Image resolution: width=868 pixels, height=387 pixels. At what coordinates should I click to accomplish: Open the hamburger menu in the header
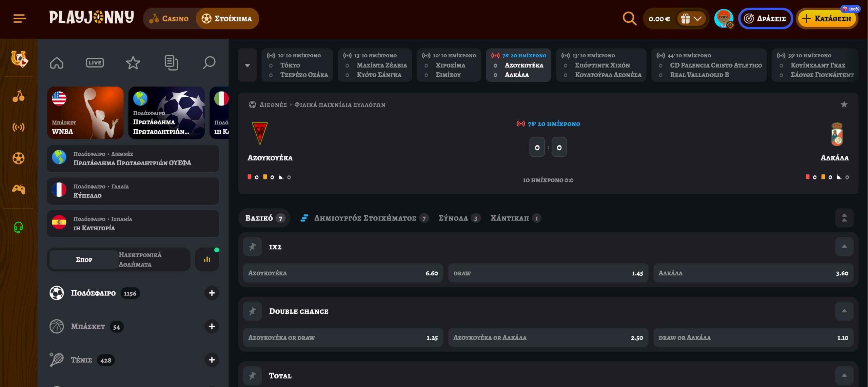click(x=19, y=18)
